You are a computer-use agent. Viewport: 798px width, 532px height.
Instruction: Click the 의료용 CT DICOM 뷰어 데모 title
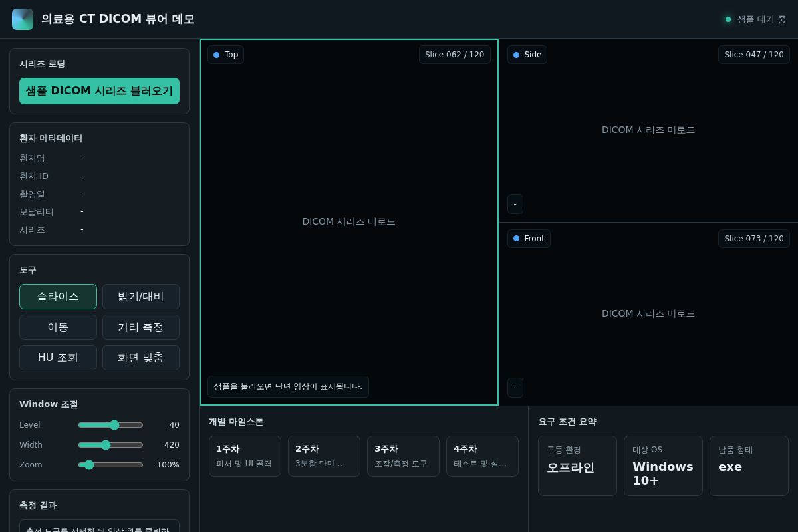(118, 19)
